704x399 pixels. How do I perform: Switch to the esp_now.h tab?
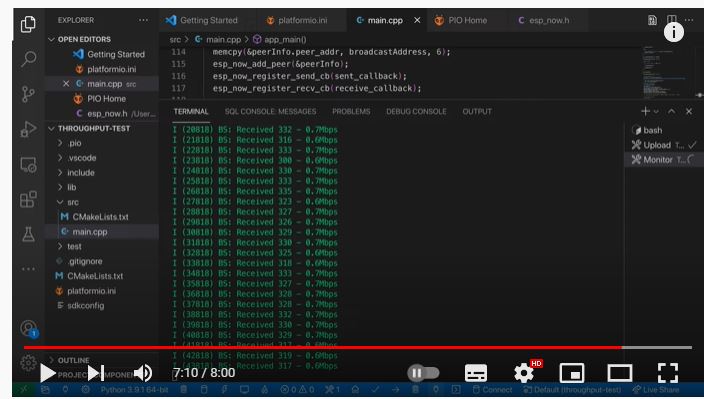(x=544, y=20)
